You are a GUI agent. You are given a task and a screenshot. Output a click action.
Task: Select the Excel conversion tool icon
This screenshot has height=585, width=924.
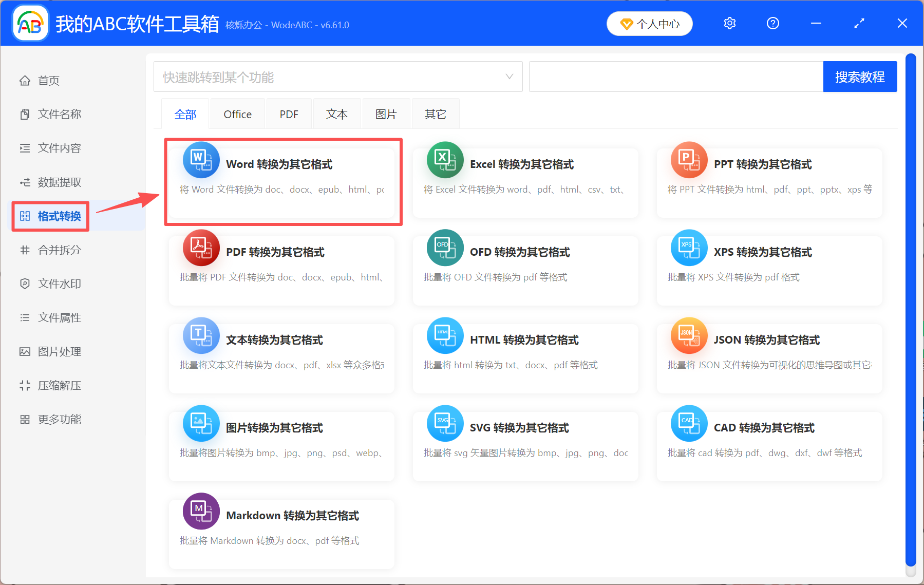(x=445, y=160)
